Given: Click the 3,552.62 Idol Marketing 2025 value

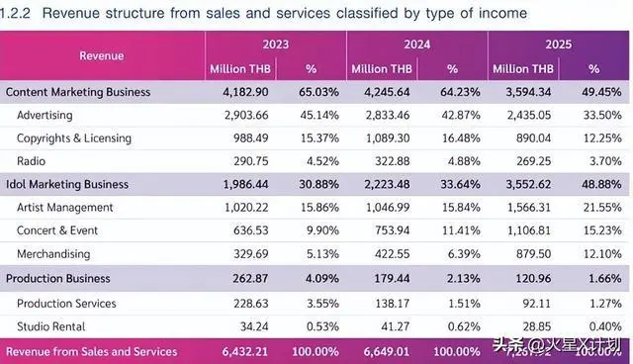Looking at the screenshot, I should 528,184.
